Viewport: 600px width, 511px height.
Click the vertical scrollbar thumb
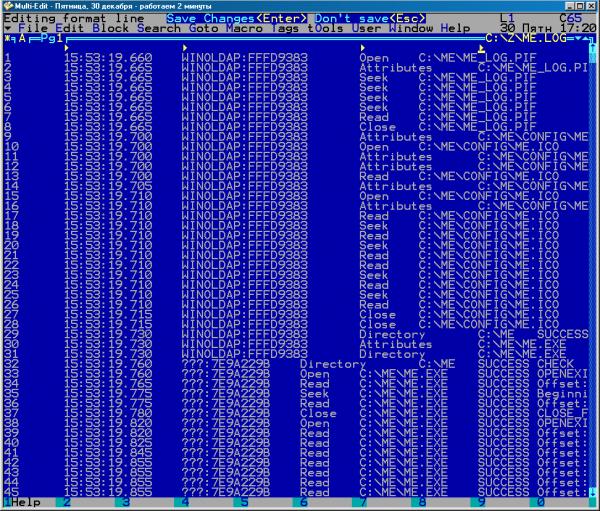pyautogui.click(x=592, y=58)
